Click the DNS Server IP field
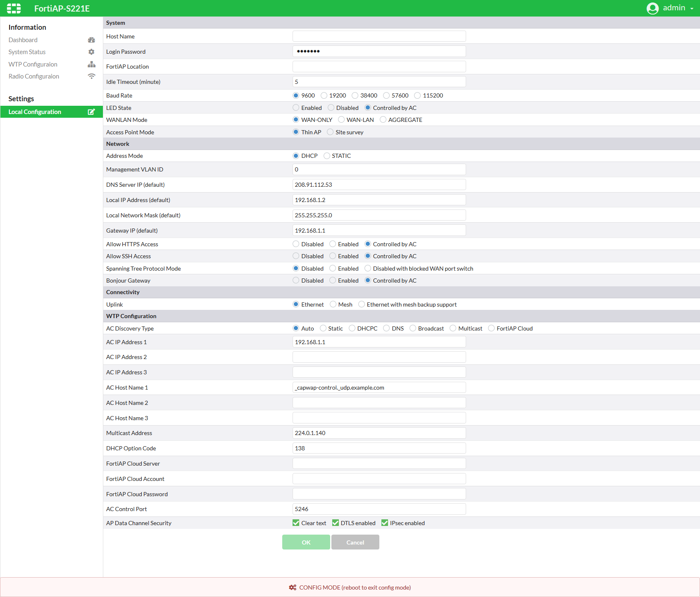This screenshot has height=597, width=700. [379, 185]
